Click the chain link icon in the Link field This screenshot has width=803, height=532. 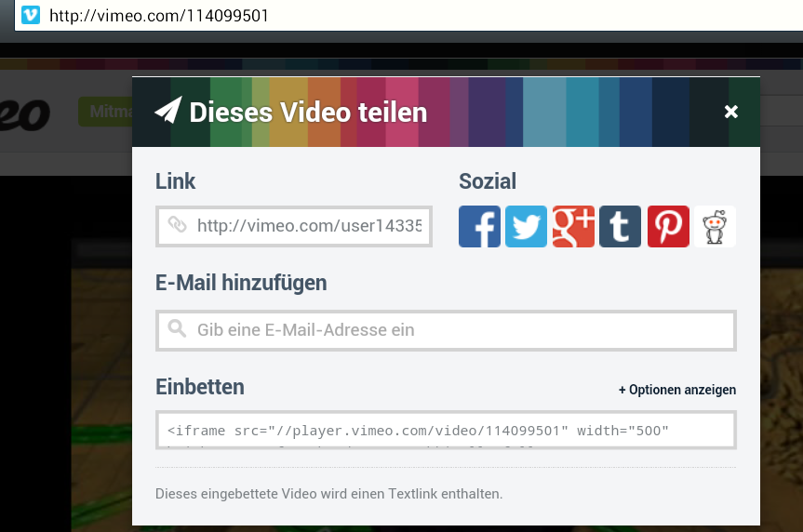(177, 224)
